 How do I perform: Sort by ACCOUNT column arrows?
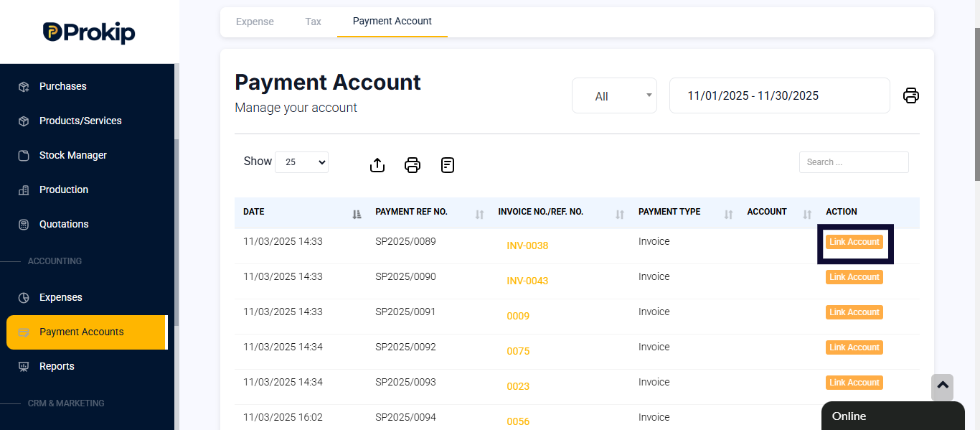[x=807, y=214]
